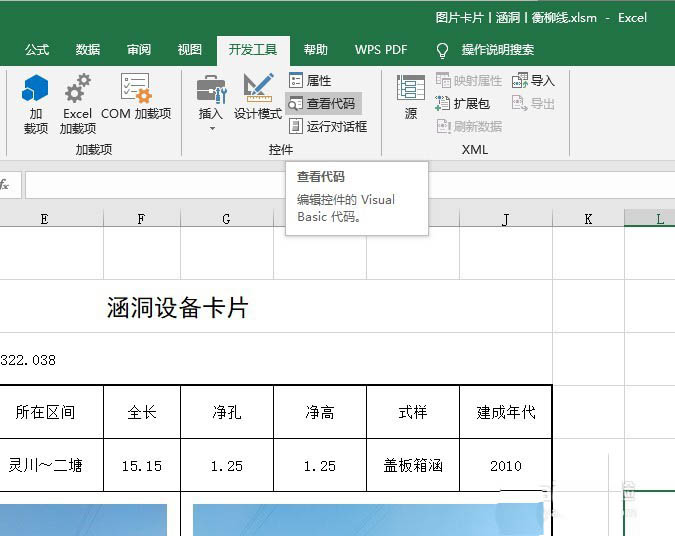Click 属性 properties icon
The image size is (675, 536).
(x=310, y=80)
